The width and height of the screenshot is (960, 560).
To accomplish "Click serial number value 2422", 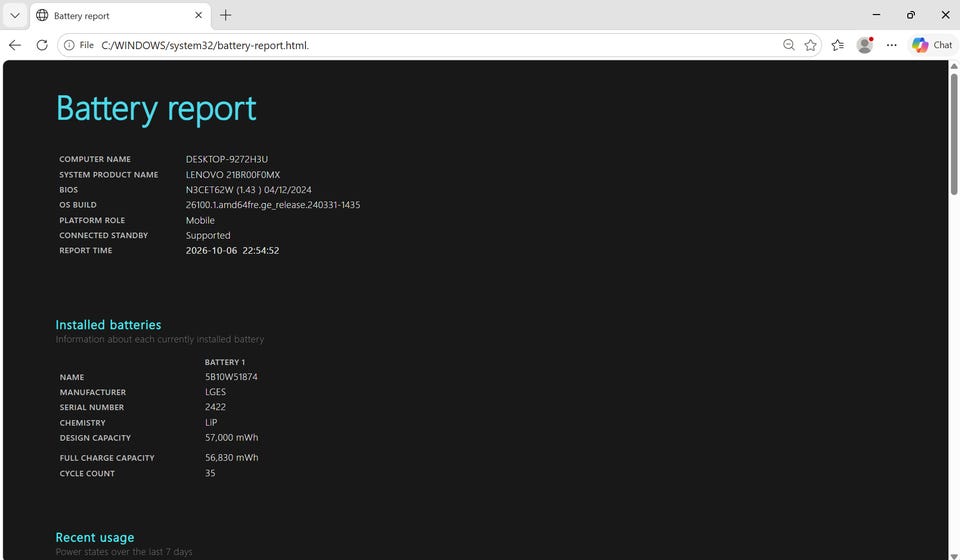I will (x=216, y=407).
